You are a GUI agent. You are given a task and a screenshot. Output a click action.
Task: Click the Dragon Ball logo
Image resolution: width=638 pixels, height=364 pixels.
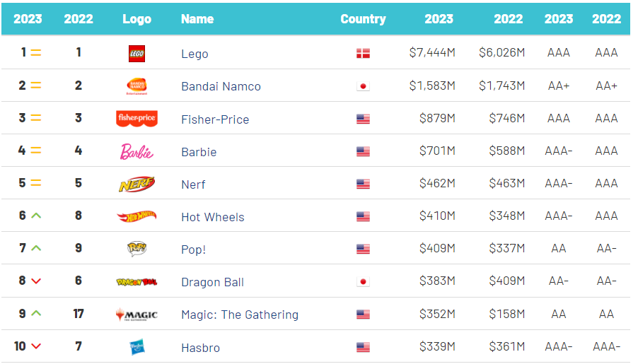[x=137, y=282]
